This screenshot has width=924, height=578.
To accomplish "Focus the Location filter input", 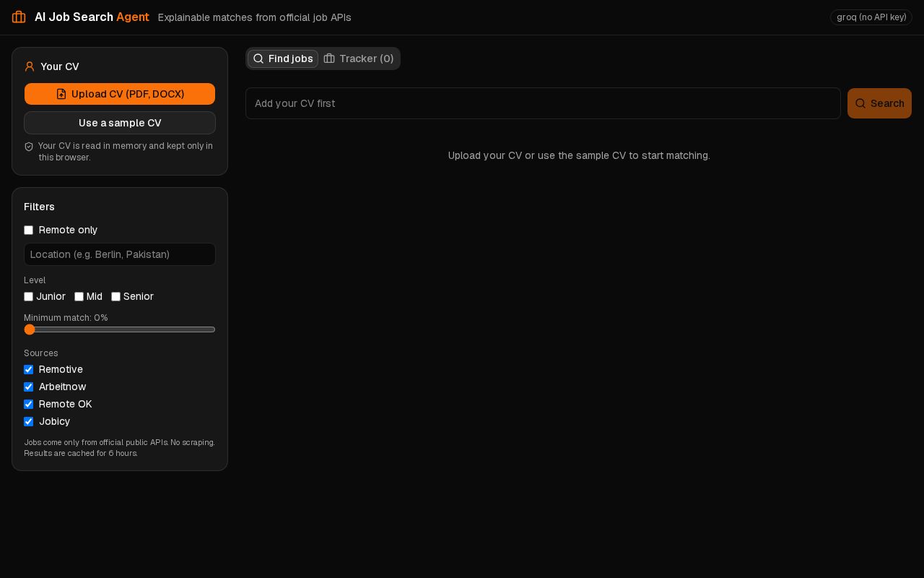I will click(x=120, y=254).
